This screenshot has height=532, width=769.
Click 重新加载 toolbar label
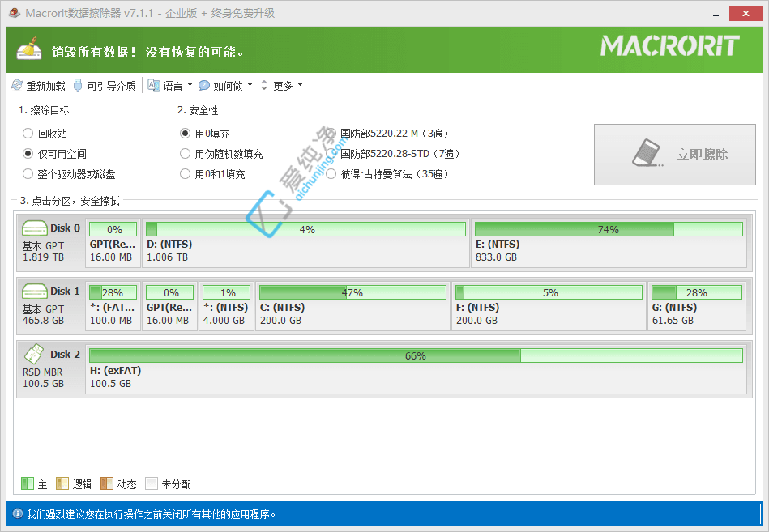[45, 86]
